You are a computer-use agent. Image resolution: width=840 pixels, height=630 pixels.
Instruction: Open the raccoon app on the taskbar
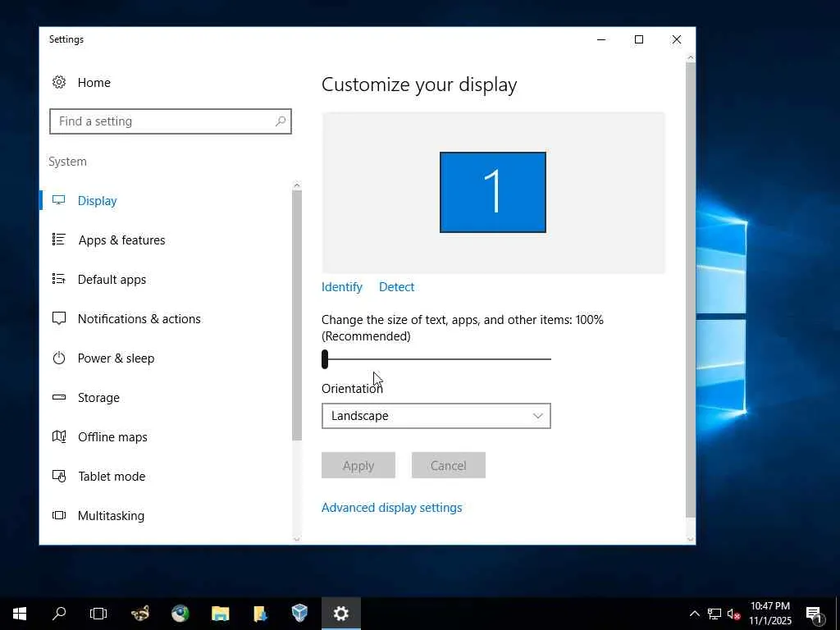(x=140, y=614)
